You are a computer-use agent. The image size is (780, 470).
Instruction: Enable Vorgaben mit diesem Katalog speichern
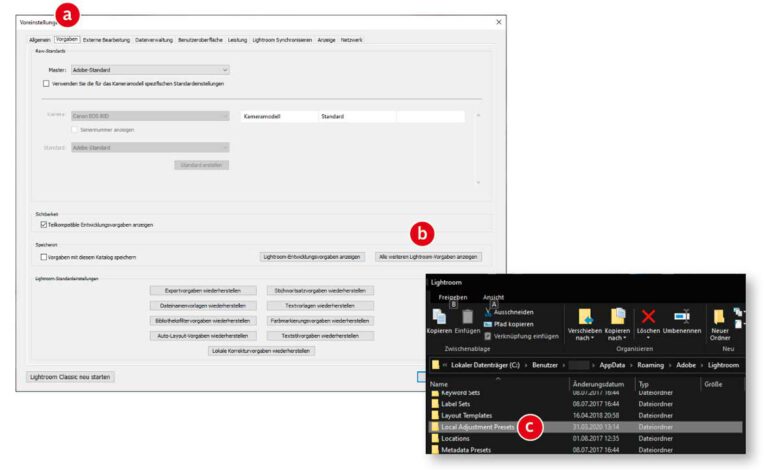(x=44, y=257)
